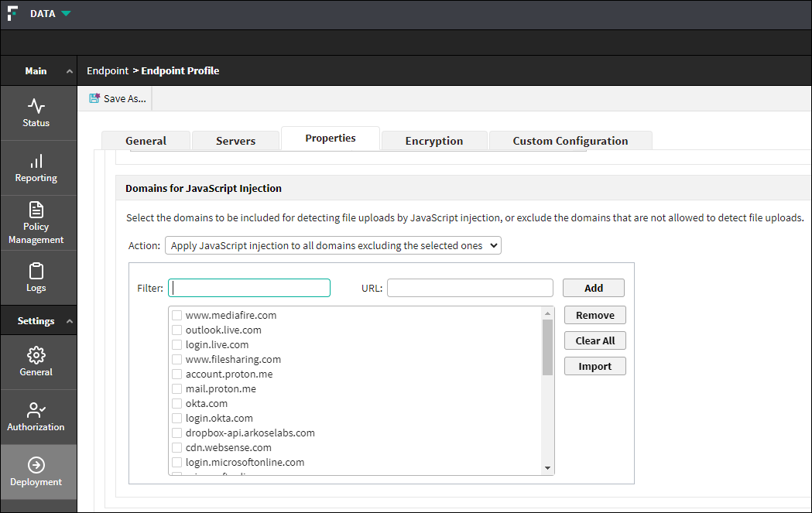Open the Authorization user icon
The height and width of the screenshot is (513, 812).
coord(36,410)
